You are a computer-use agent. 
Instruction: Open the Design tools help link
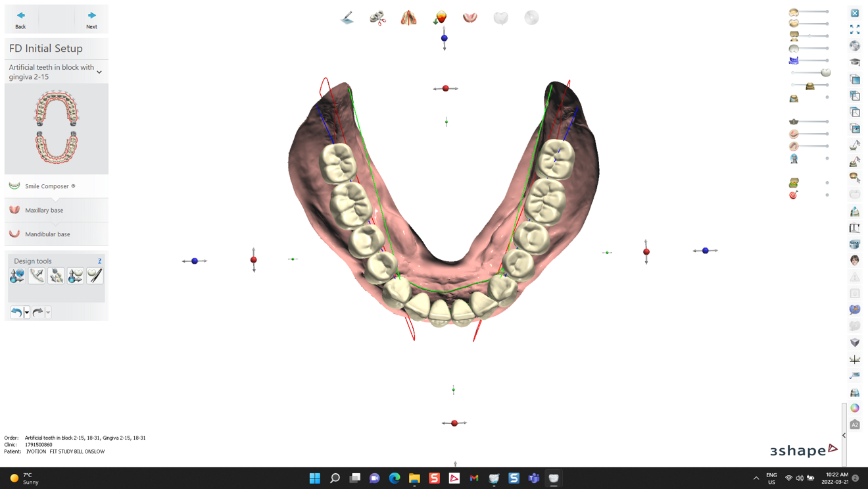click(99, 261)
